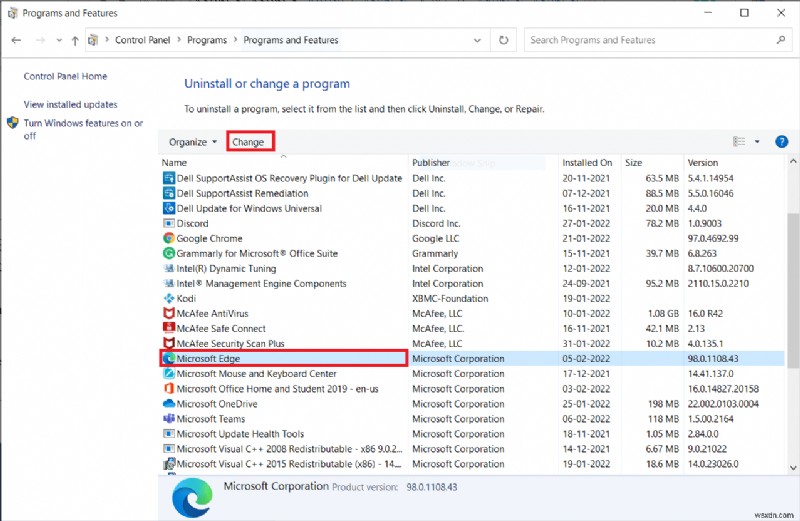800x521 pixels.
Task: Click Dell SupportAssist OS Recovery Plugin icon
Action: [169, 178]
